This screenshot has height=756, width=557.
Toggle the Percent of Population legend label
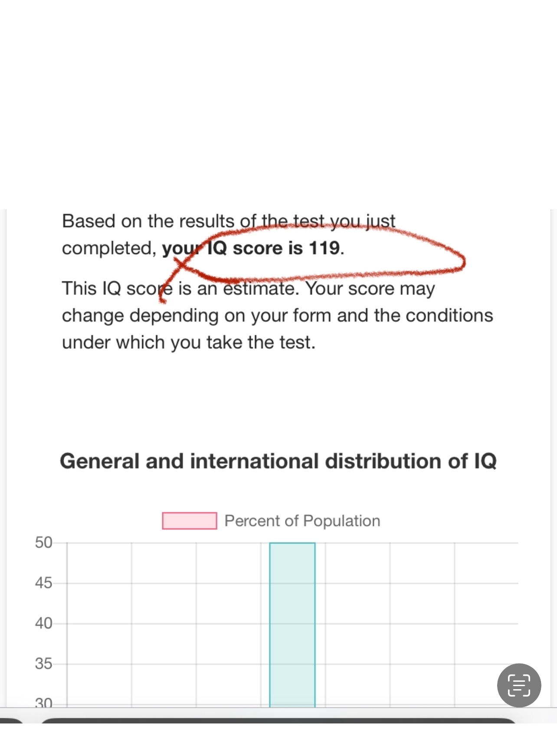302,521
